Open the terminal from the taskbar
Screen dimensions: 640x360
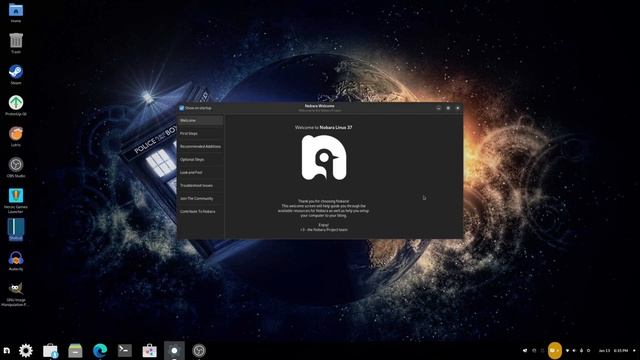coord(125,351)
